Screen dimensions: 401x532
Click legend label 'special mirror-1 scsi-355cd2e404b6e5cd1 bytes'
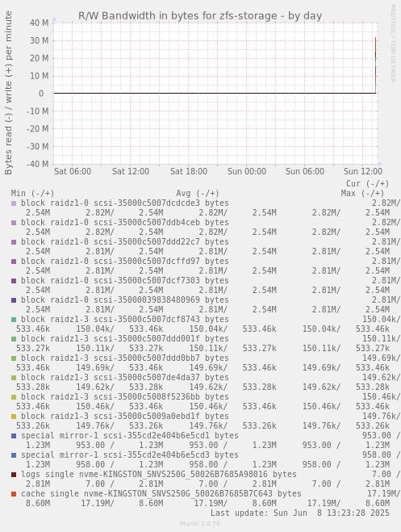pyautogui.click(x=129, y=435)
